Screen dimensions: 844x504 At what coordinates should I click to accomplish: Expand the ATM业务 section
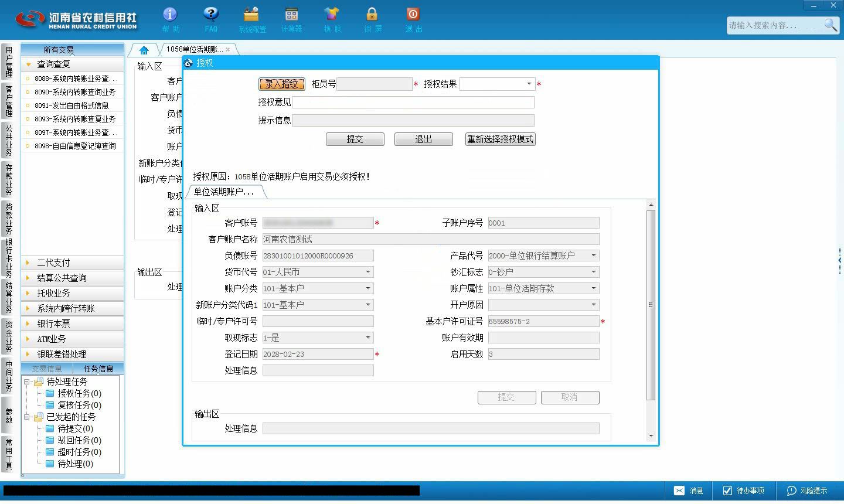click(73, 339)
